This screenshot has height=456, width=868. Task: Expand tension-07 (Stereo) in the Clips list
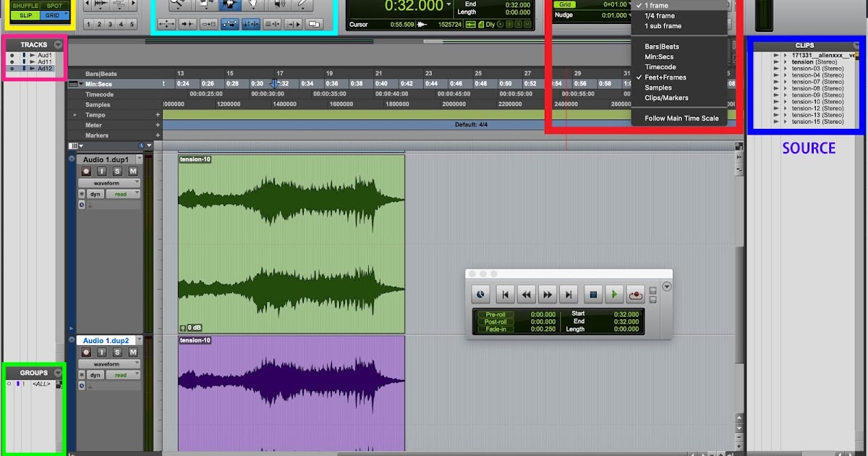coord(786,81)
